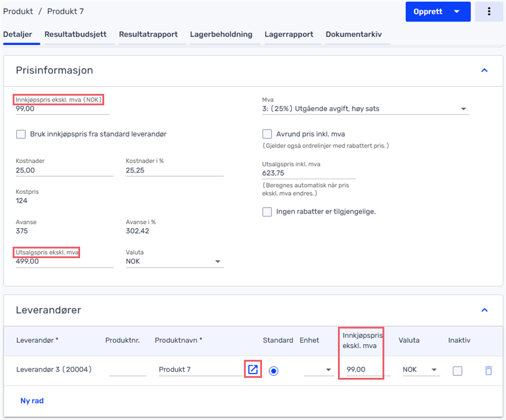The image size is (506, 420).
Task: Collapse the Leverandører section chevron
Action: pyautogui.click(x=484, y=310)
